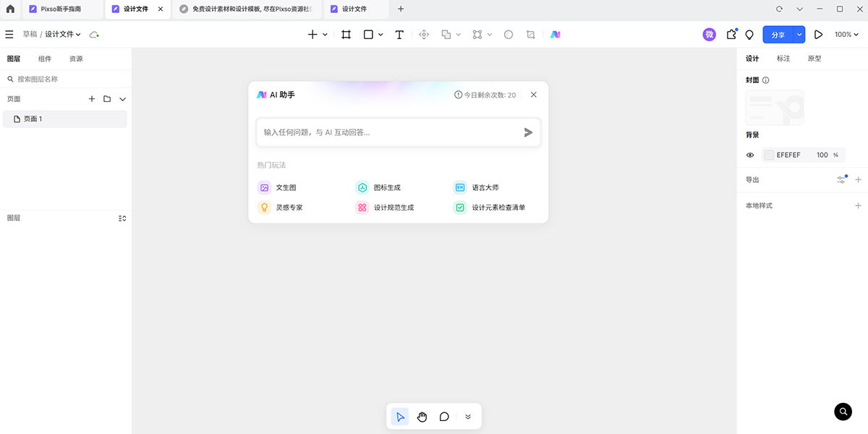Screen dimensions: 868x434
Task: Click the 搜索图层名称 search field
Action: pyautogui.click(x=66, y=79)
